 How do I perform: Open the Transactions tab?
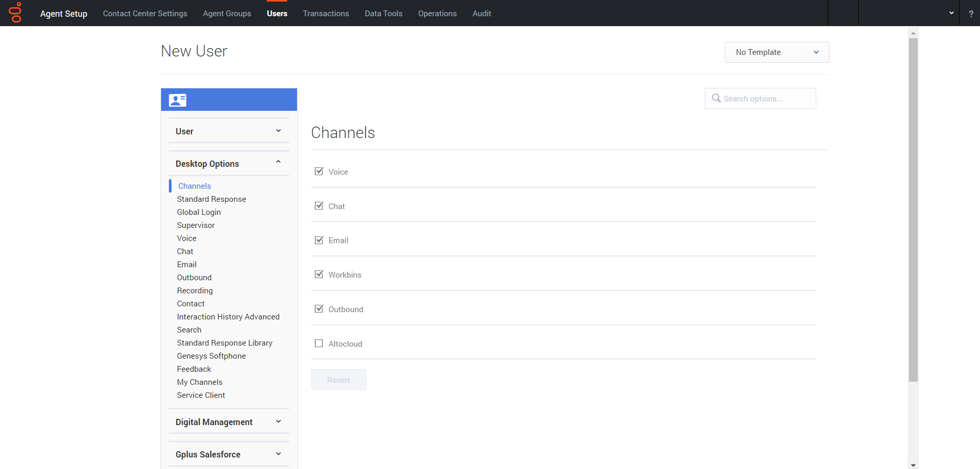pyautogui.click(x=326, y=14)
